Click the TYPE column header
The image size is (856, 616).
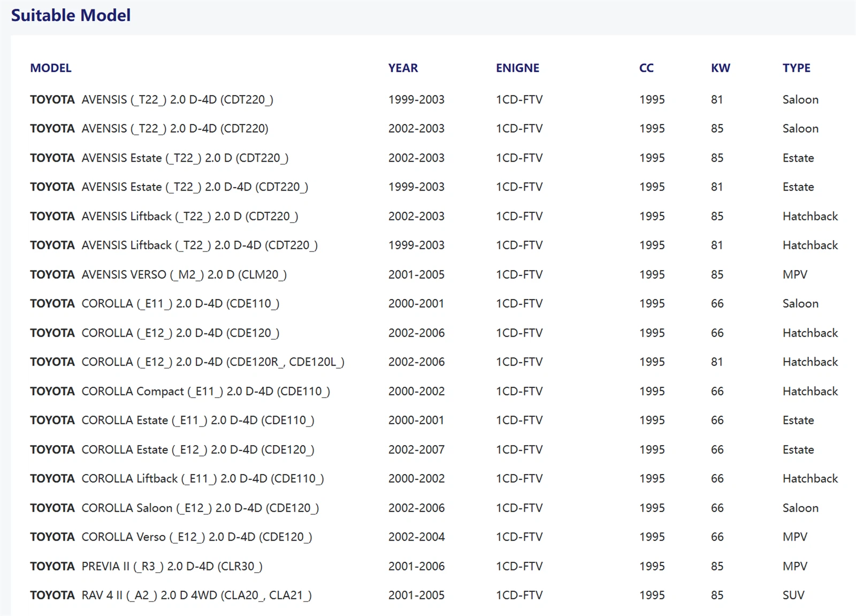796,68
